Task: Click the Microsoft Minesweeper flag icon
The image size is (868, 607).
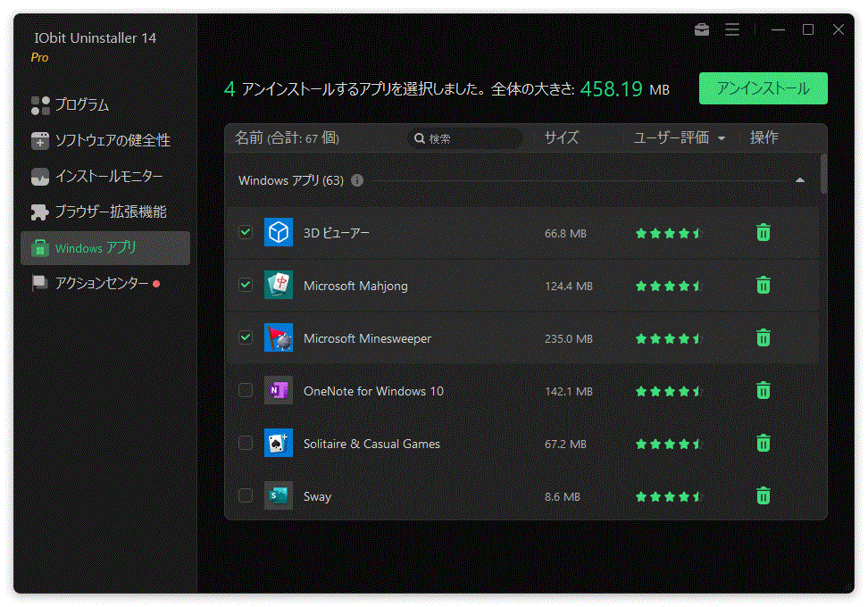Action: pyautogui.click(x=279, y=337)
